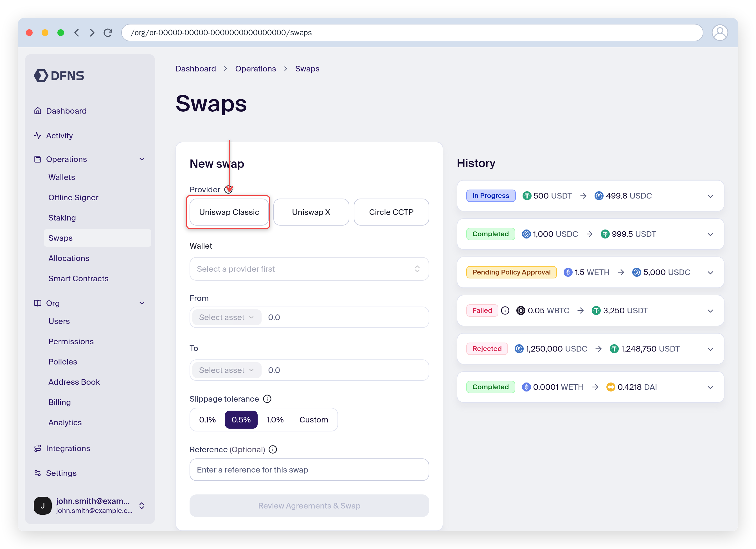This screenshot has height=549, width=756.
Task: Select Uniswap Classic provider
Action: [x=229, y=212]
